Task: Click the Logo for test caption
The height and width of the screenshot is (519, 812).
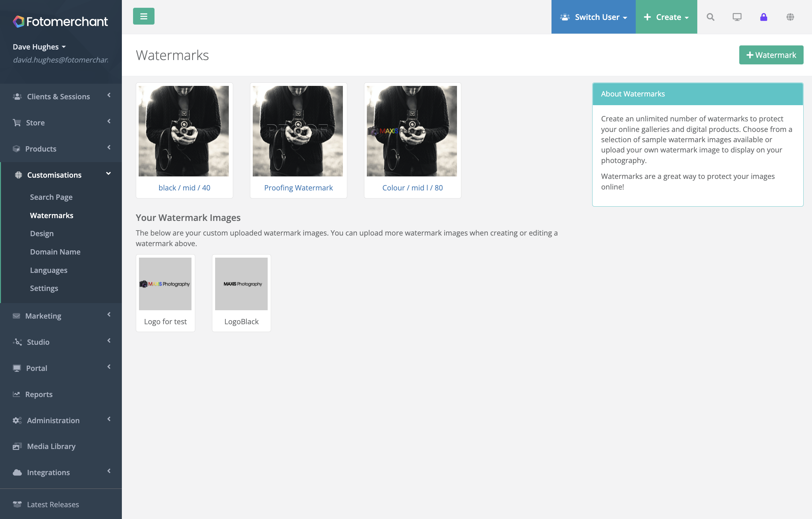Action: [165, 321]
